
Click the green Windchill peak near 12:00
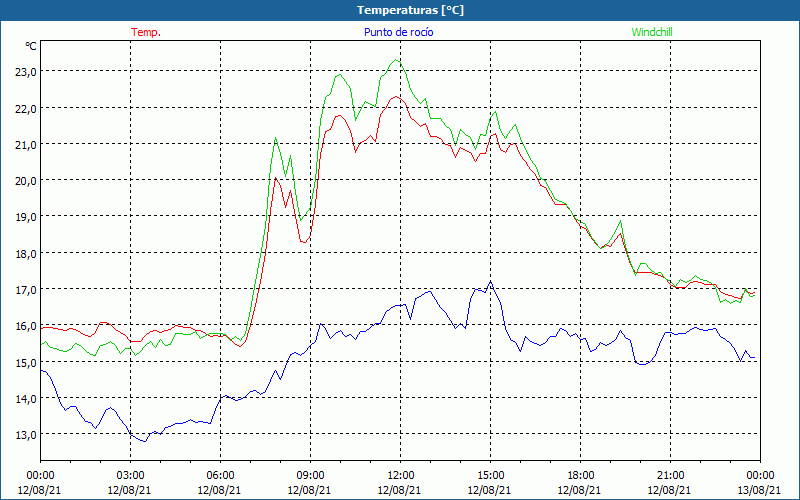point(396,60)
